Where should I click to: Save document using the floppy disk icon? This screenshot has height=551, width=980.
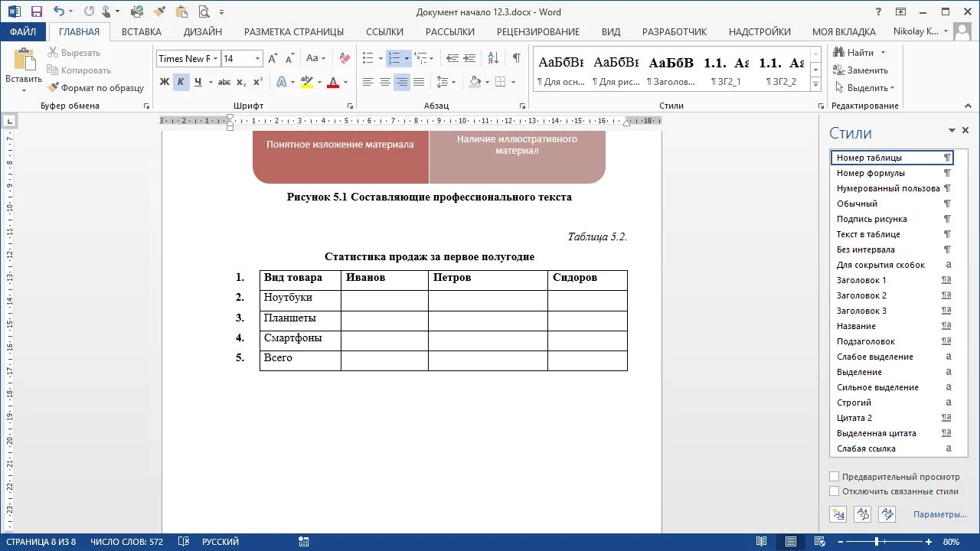36,11
